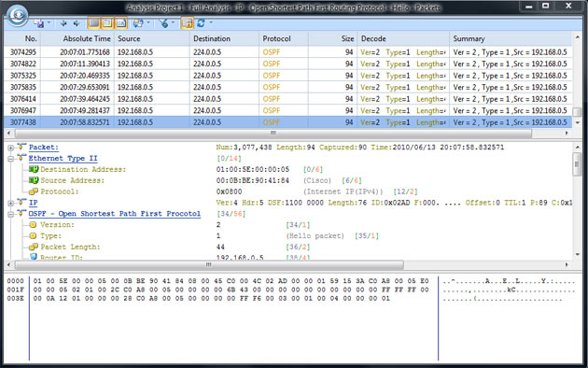Image resolution: width=588 pixels, height=368 pixels.
Task: Open the dropdown beside the pane layout icon
Action: pos(148,22)
